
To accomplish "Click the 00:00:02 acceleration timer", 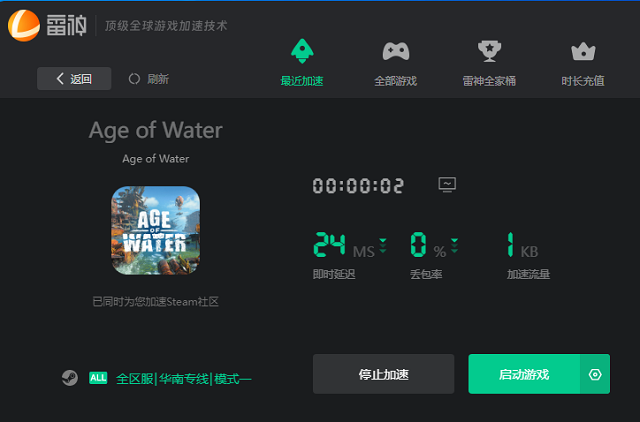I will (x=358, y=186).
